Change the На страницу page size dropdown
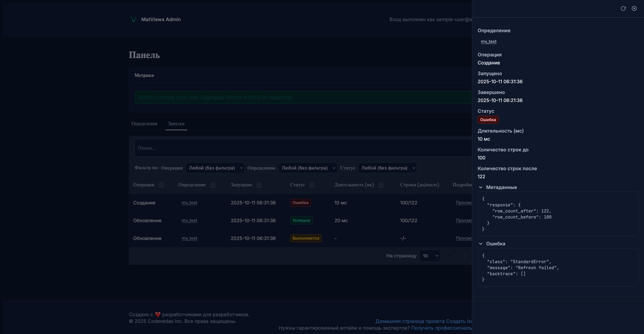Image resolution: width=644 pixels, height=334 pixels. click(x=430, y=256)
